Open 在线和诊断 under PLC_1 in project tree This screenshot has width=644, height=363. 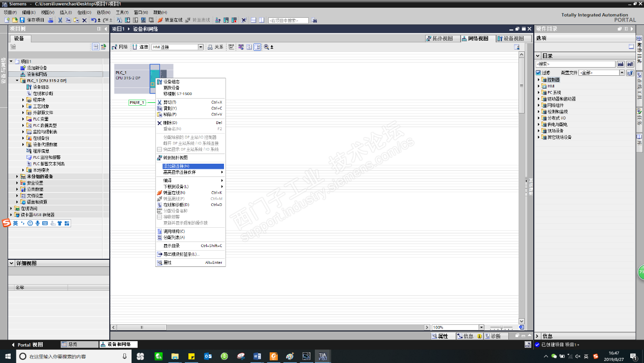coord(40,94)
